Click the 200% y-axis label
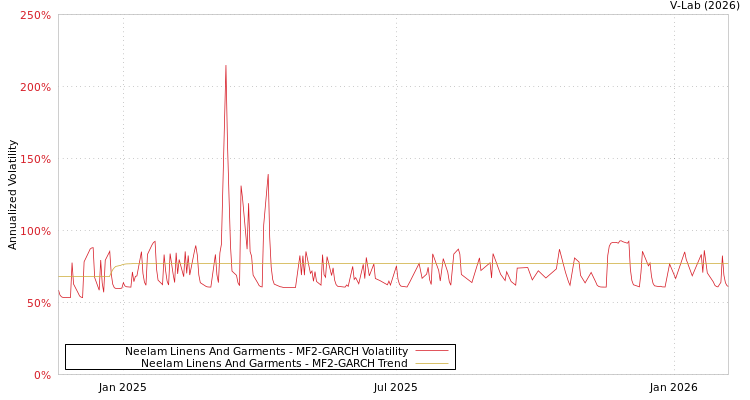 click(35, 87)
